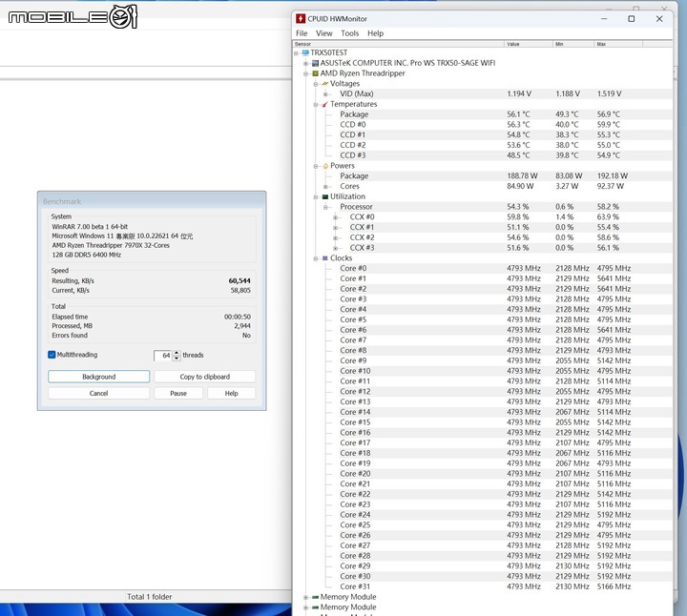Collapse the TRX50TEST root node
This screenshot has height=616, width=687.
click(x=296, y=53)
